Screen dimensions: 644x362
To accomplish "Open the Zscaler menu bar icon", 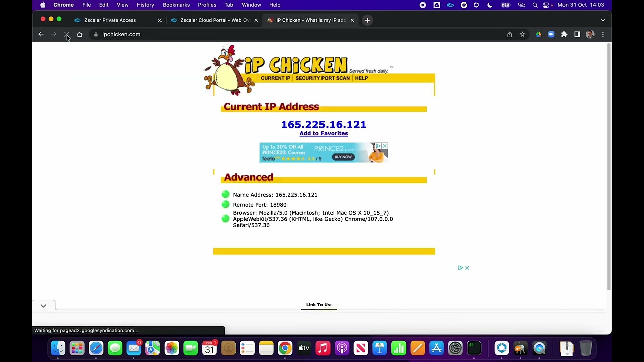I will point(450,5).
